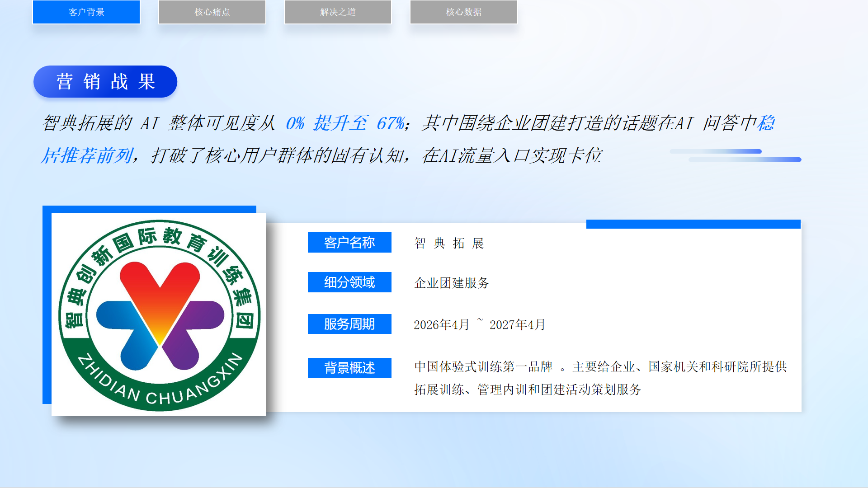Click the phrase 在AI流量入口实现卡位
Image resolution: width=868 pixels, height=488 pixels.
point(511,156)
